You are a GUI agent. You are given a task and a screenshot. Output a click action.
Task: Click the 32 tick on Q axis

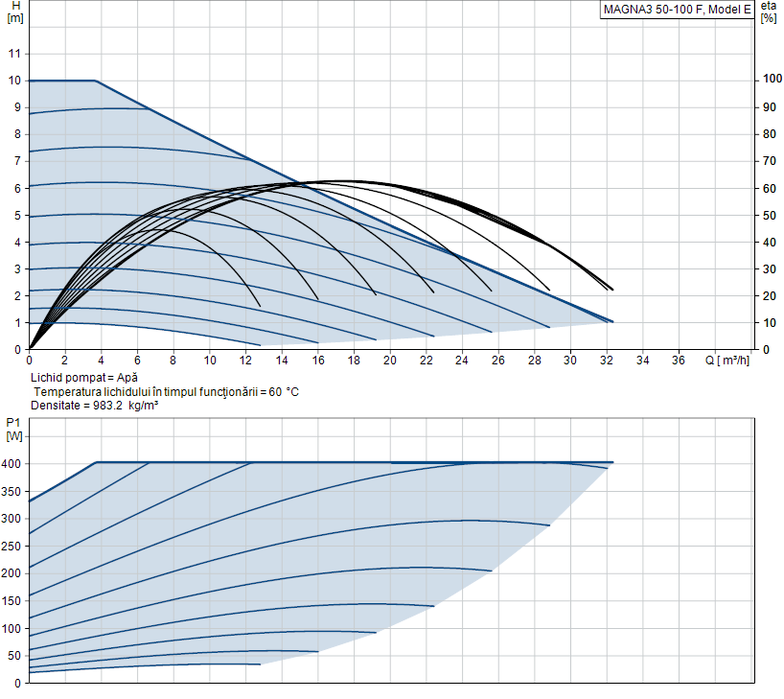pos(606,361)
